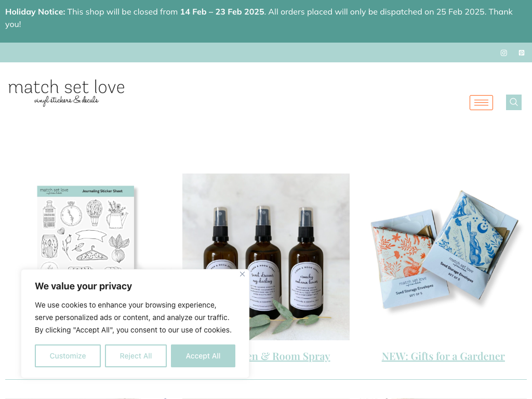Open the Instagram profile icon
The image size is (532, 399).
tap(504, 53)
